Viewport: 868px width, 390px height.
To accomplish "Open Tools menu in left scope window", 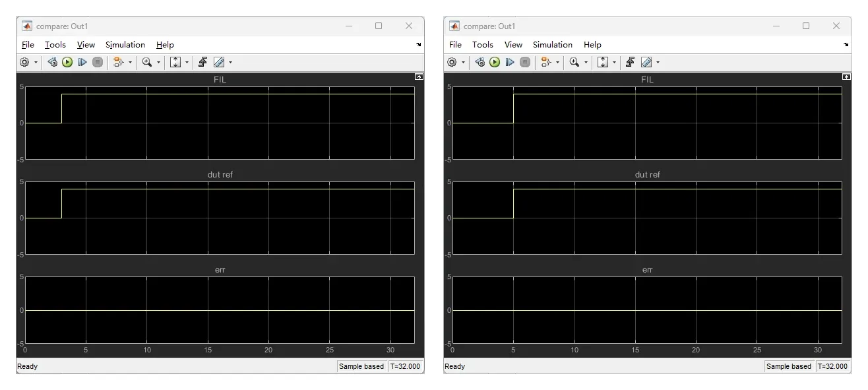I will 55,45.
